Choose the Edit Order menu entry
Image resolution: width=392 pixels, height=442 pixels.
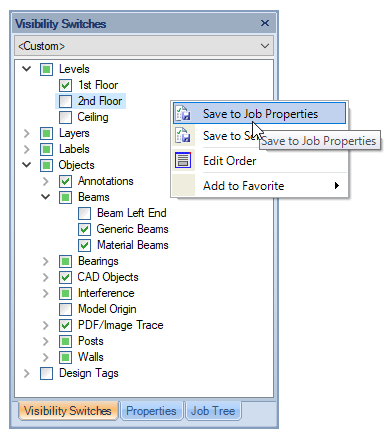(259, 161)
